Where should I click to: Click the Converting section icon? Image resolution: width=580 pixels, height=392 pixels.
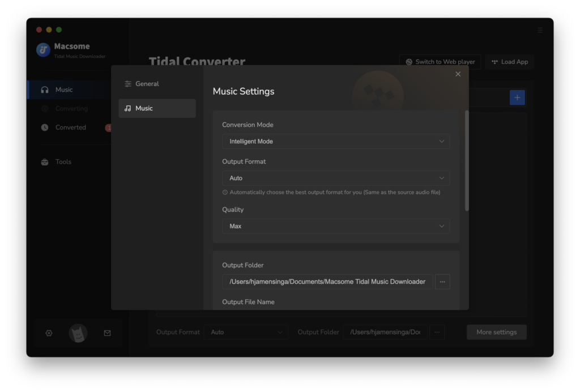[45, 109]
